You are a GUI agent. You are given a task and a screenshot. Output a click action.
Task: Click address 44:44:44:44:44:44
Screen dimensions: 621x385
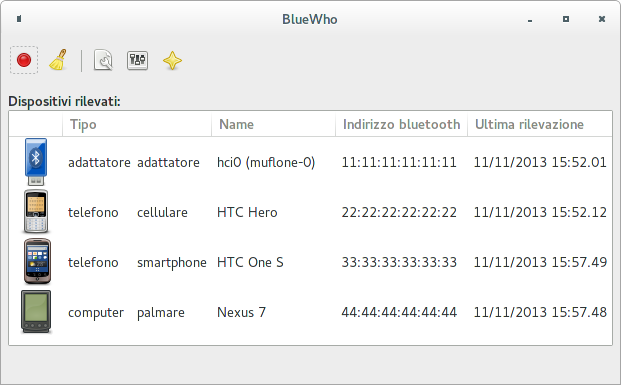(399, 313)
